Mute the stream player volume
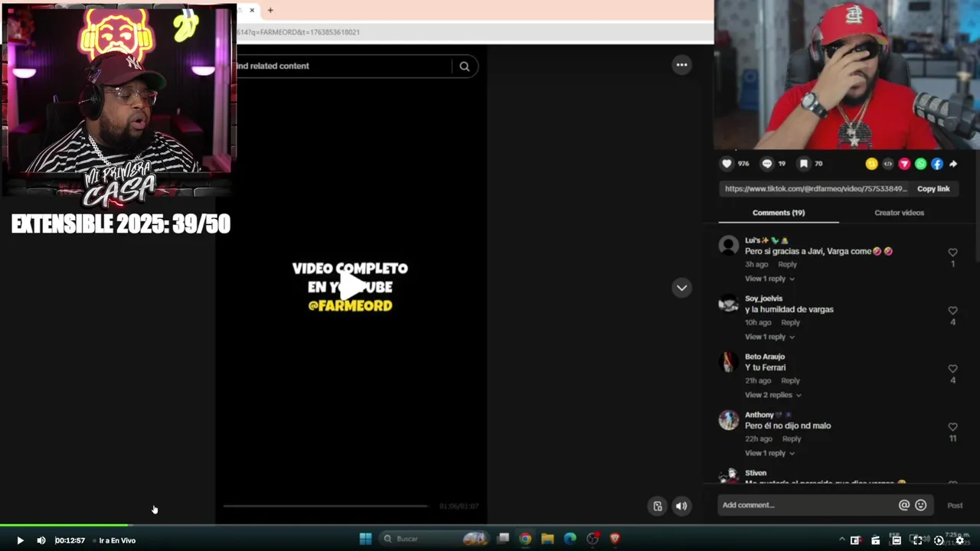The image size is (980, 551). tap(41, 540)
